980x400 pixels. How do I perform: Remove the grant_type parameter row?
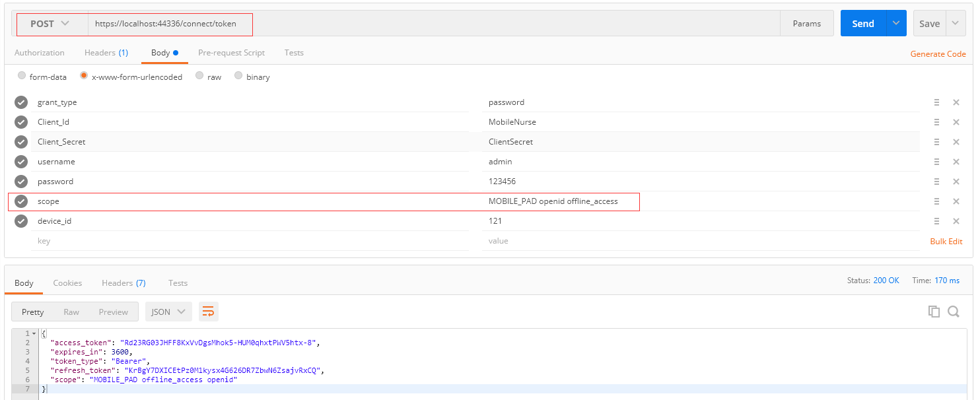point(956,102)
